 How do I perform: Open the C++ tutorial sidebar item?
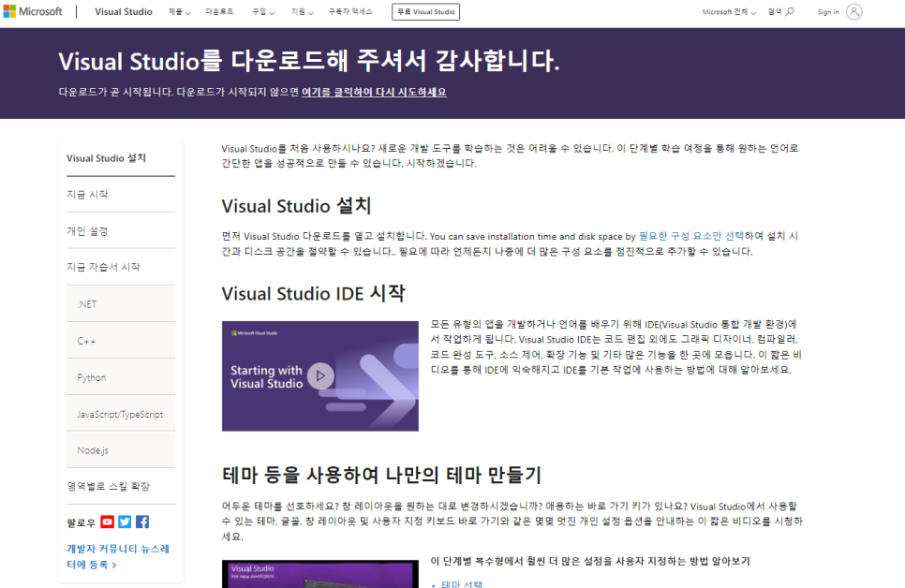121,341
